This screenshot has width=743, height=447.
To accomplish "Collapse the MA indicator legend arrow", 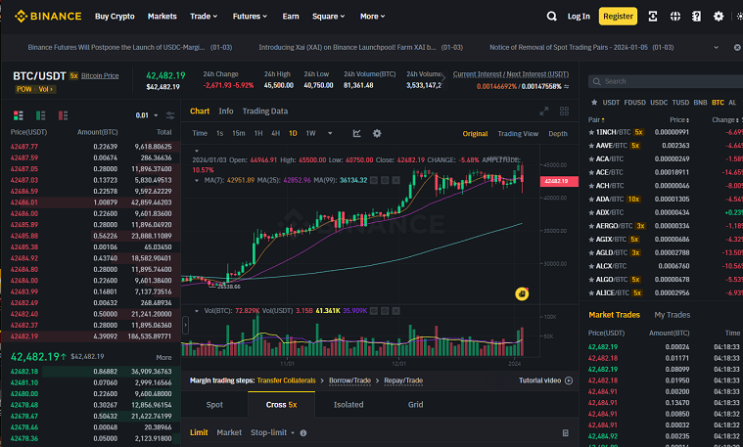I will [197, 180].
